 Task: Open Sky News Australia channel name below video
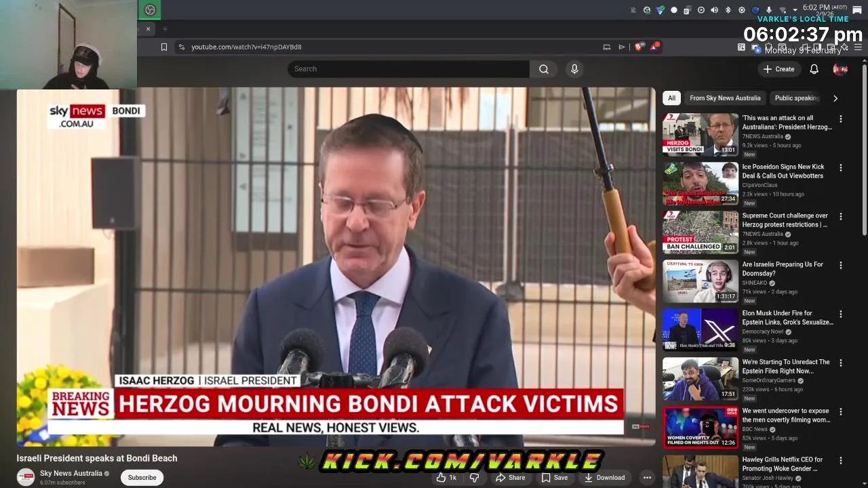point(71,473)
